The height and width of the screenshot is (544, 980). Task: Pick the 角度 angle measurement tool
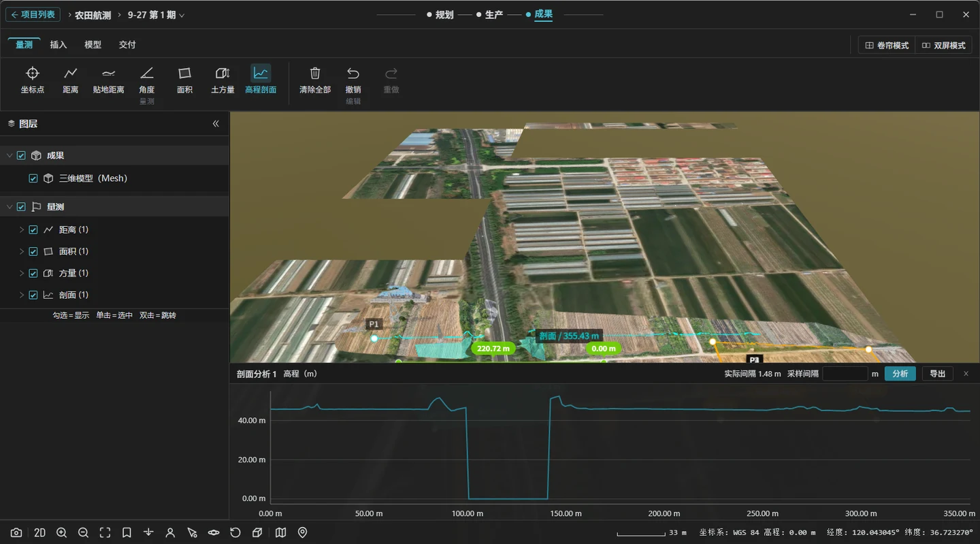tap(147, 80)
